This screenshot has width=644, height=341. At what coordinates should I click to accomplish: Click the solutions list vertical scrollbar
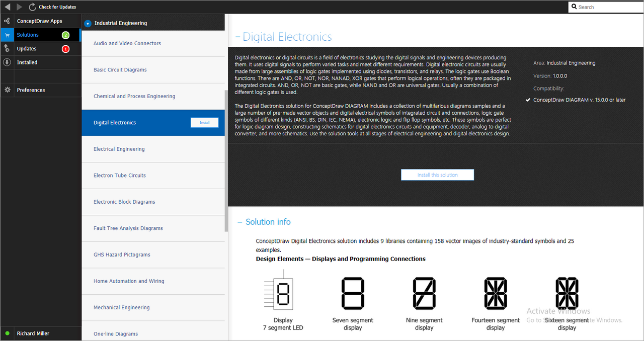[226, 161]
